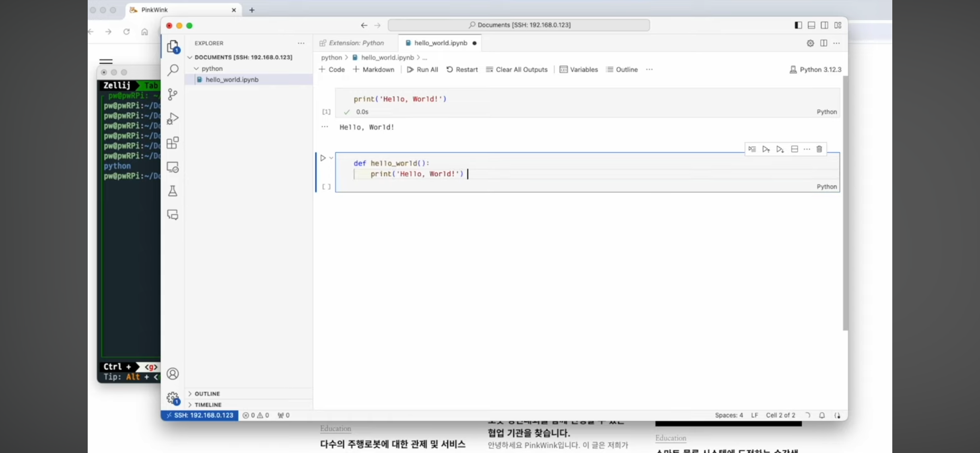
Task: Click the split cell icon
Action: 794,149
